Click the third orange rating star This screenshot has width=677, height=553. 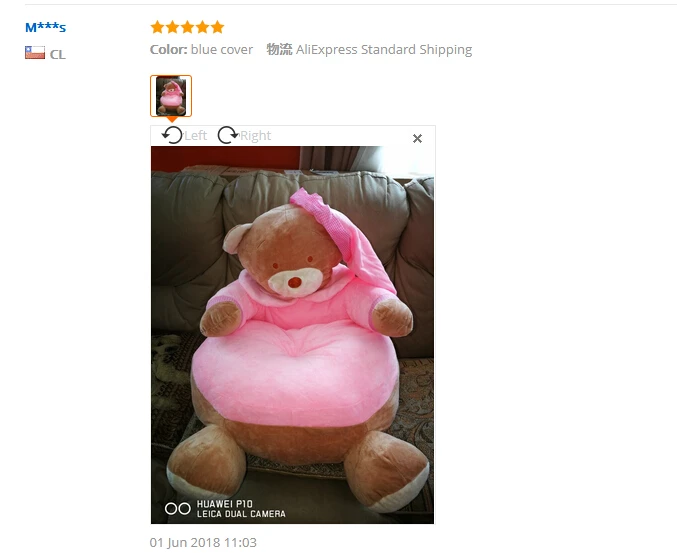pyautogui.click(x=187, y=27)
